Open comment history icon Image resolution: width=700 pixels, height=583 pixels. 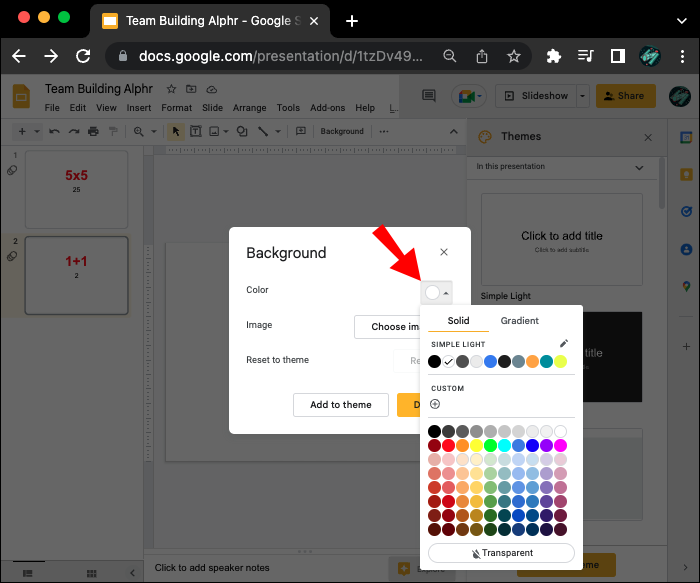point(429,96)
